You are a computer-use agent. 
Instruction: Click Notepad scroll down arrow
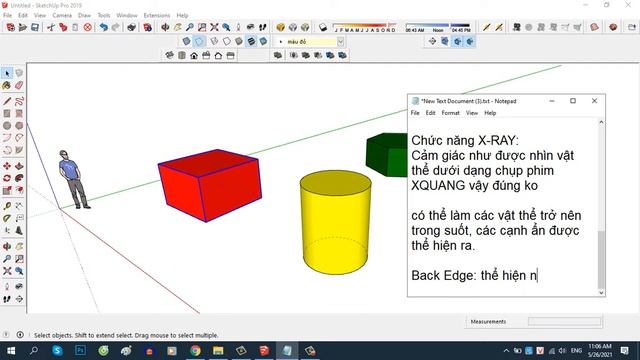(x=601, y=293)
